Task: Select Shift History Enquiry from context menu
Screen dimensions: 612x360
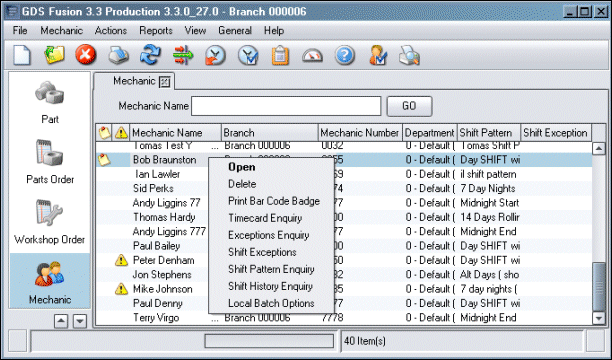Action: coord(271,286)
